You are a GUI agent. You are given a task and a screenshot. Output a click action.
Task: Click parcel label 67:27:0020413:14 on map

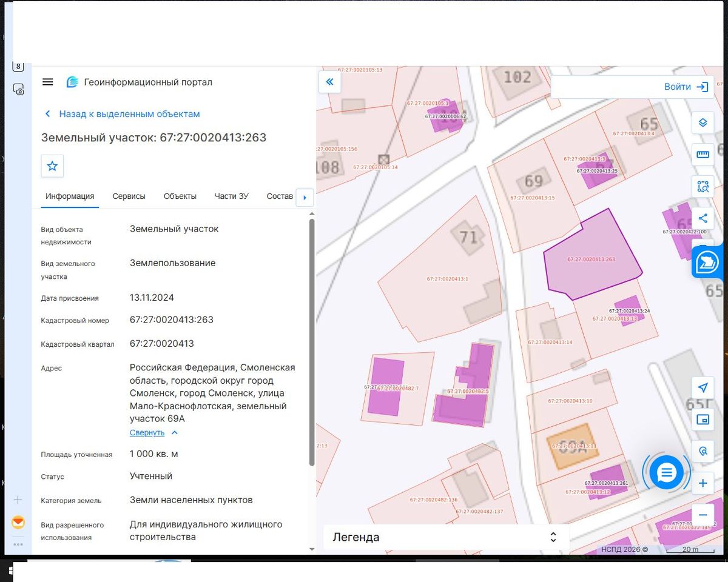click(550, 343)
